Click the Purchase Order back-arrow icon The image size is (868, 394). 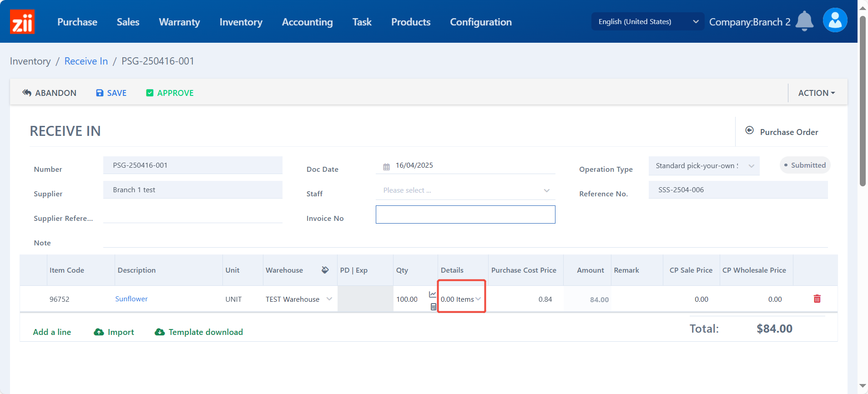pos(749,130)
